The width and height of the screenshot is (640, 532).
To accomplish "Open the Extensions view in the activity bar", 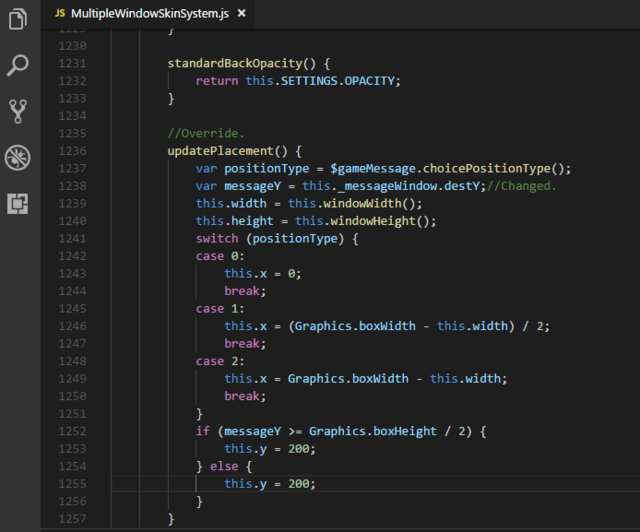I will pos(18,203).
